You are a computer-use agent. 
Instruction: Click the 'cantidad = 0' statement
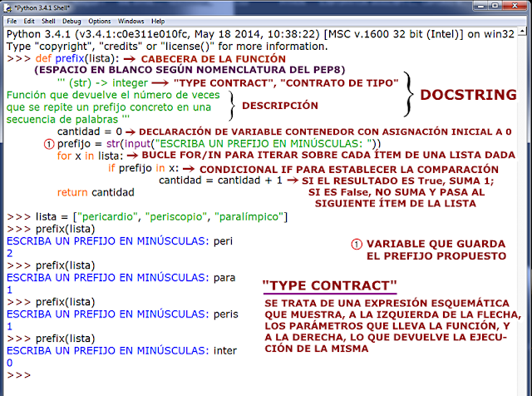[90, 131]
